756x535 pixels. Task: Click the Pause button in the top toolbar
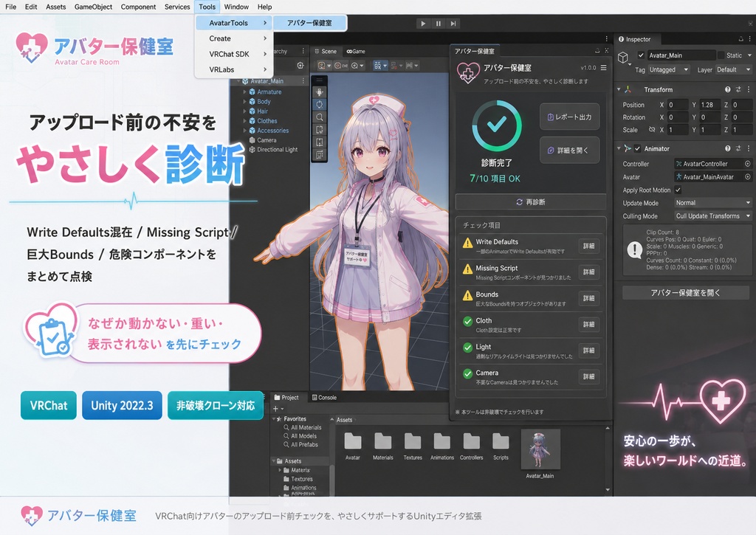[x=439, y=23]
